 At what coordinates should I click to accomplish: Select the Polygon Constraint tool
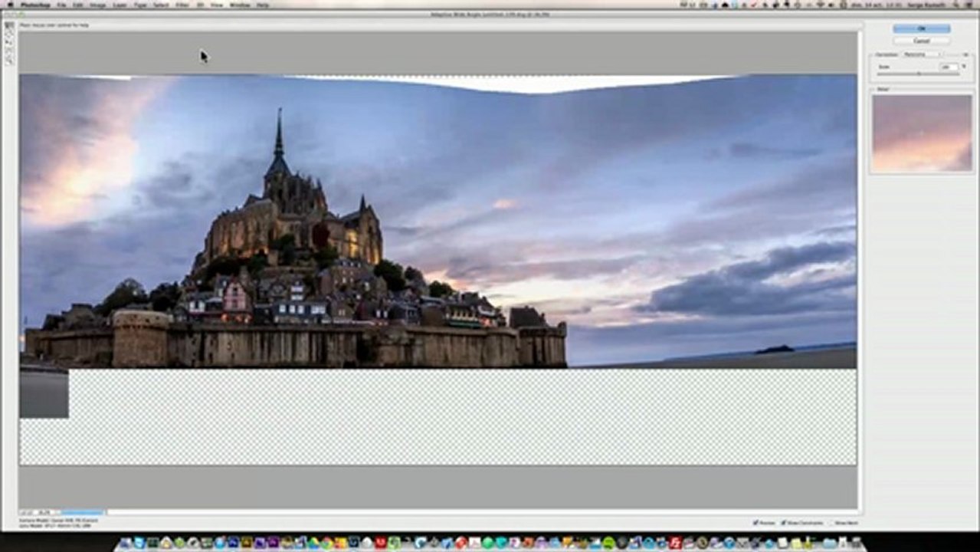pyautogui.click(x=9, y=34)
